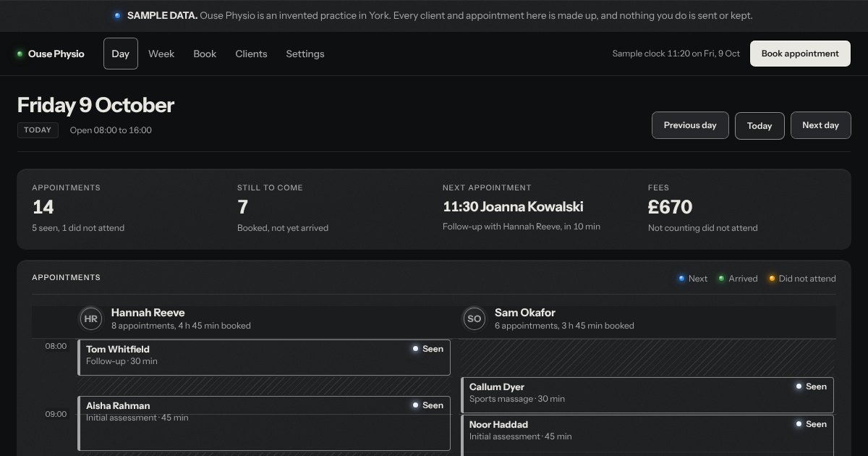868x456 pixels.
Task: Click the appointments count 14
Action: [x=43, y=207]
